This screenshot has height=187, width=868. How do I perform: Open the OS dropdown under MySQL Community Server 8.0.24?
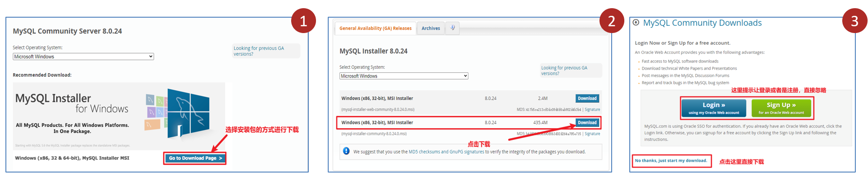click(x=83, y=57)
